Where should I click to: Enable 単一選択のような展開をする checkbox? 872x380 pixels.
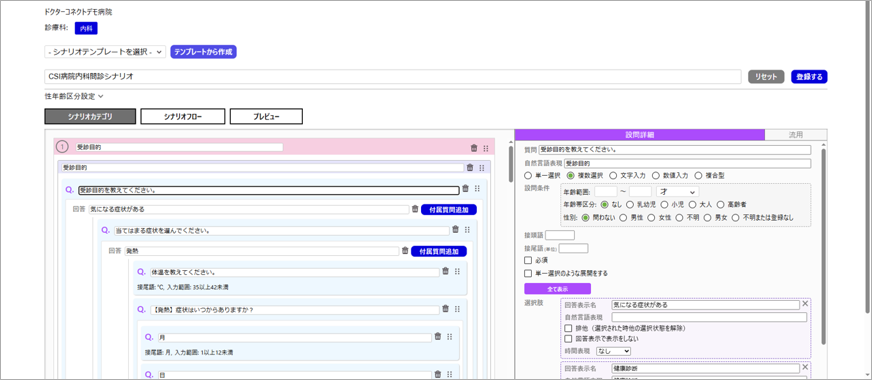pyautogui.click(x=528, y=274)
